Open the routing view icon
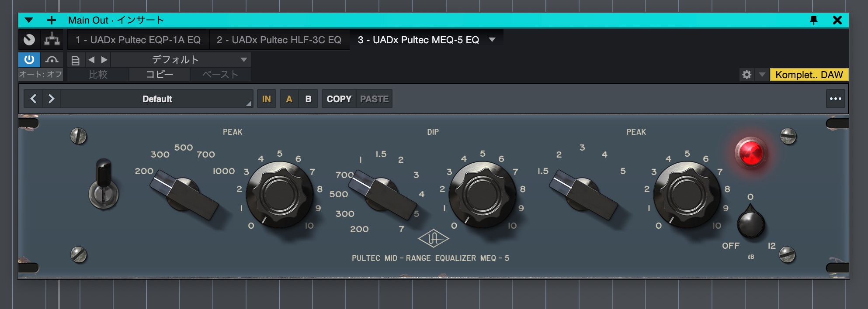Viewport: 868px width, 309px height. click(x=52, y=40)
